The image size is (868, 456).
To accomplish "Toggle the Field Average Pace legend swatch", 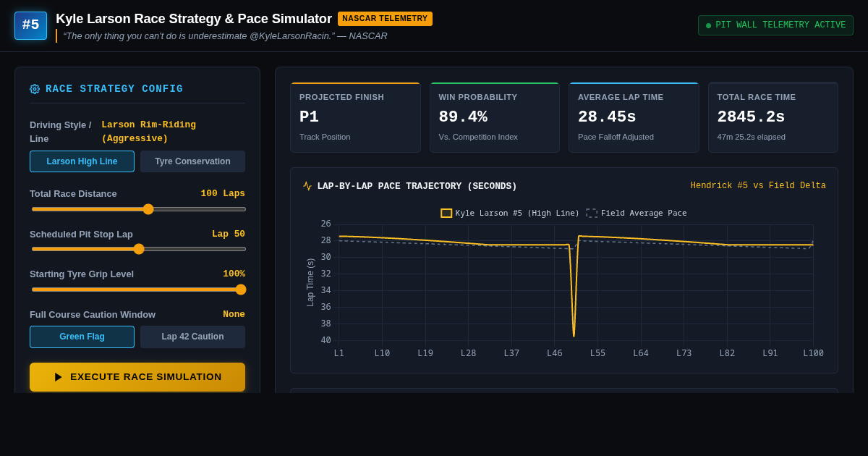I will point(592,214).
